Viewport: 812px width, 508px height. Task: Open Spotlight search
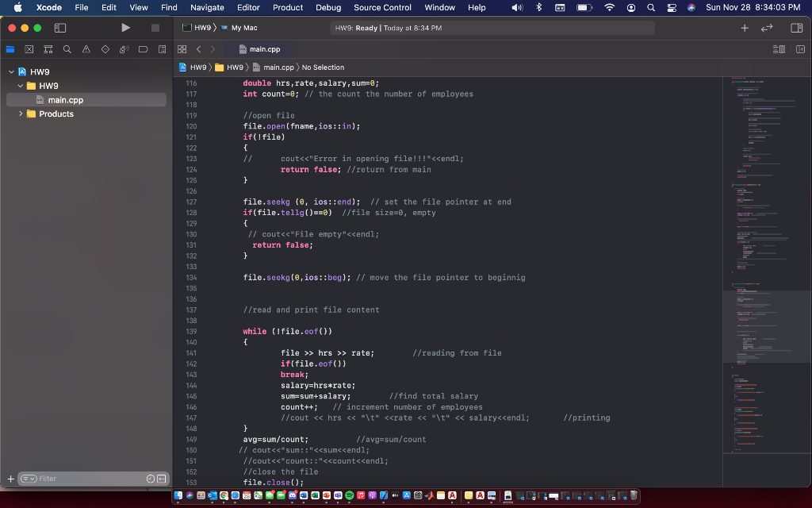651,7
